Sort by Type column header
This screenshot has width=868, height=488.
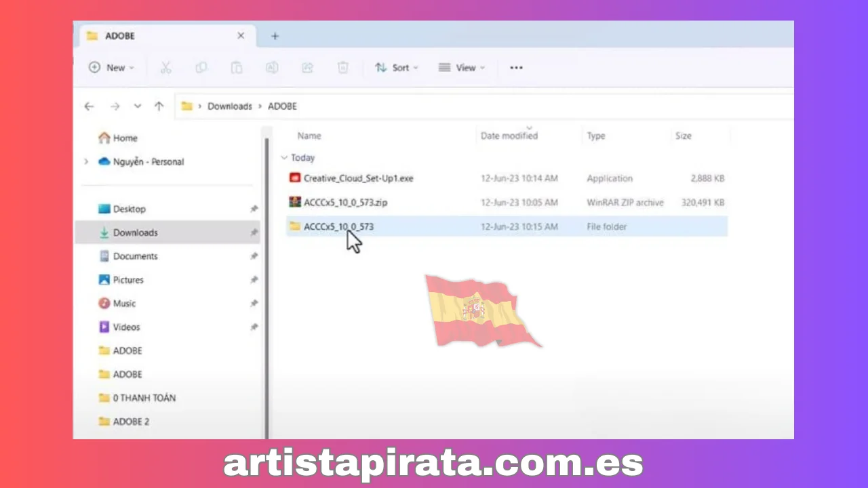point(596,136)
